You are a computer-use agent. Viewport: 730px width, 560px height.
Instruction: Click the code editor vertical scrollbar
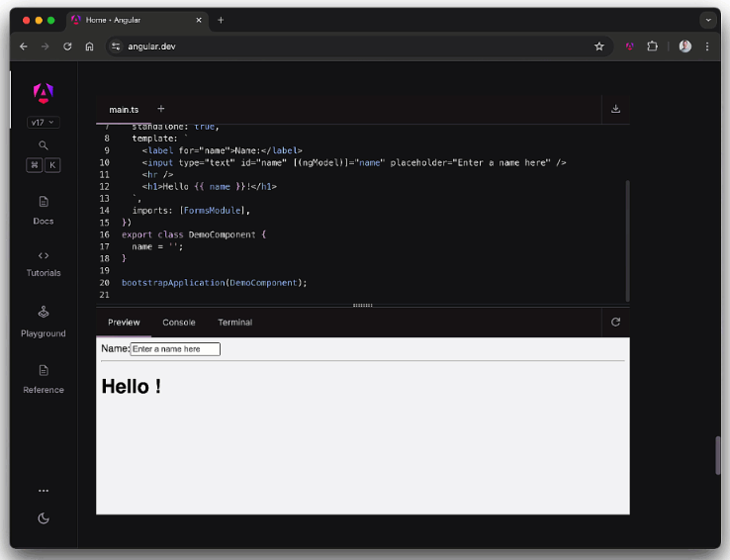627,240
